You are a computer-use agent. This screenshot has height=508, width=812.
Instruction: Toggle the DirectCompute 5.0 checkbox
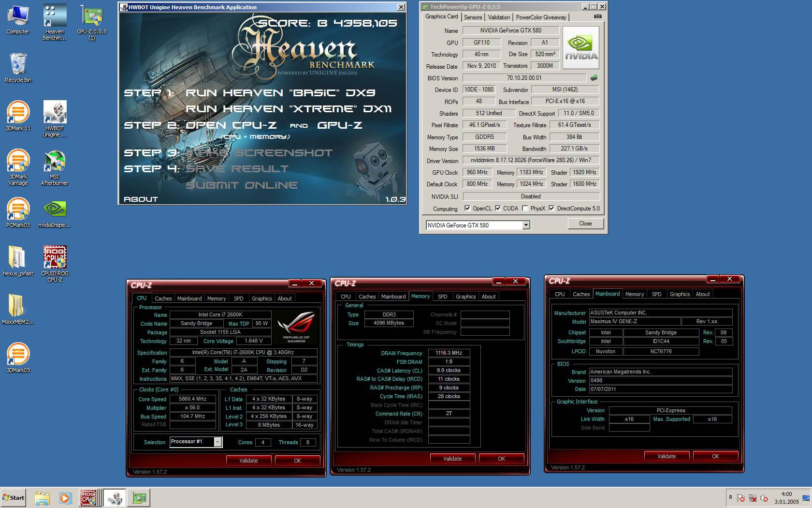point(551,209)
